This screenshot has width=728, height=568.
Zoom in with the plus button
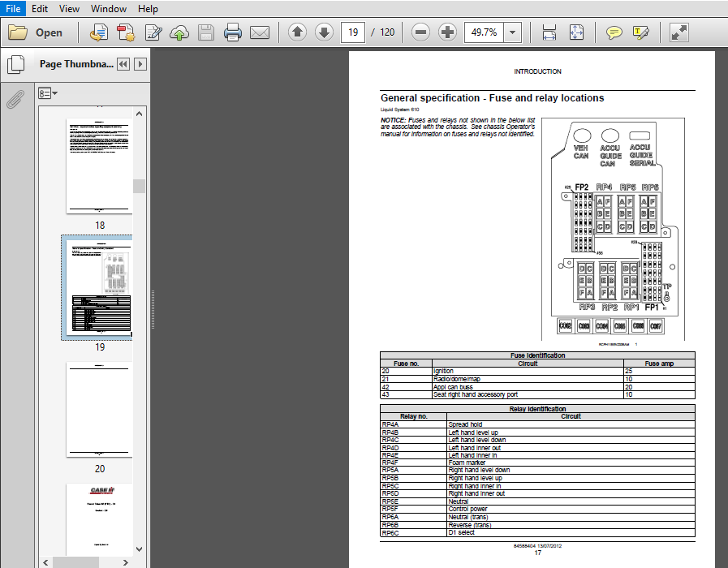click(x=447, y=32)
